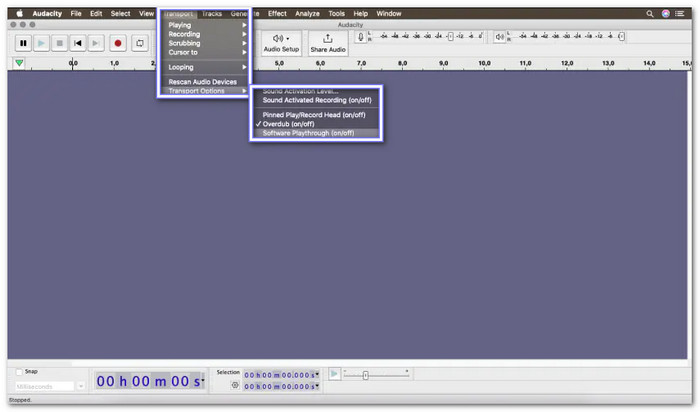Open the Edit menu
Image resolution: width=700 pixels, height=412 pixels.
[96, 13]
